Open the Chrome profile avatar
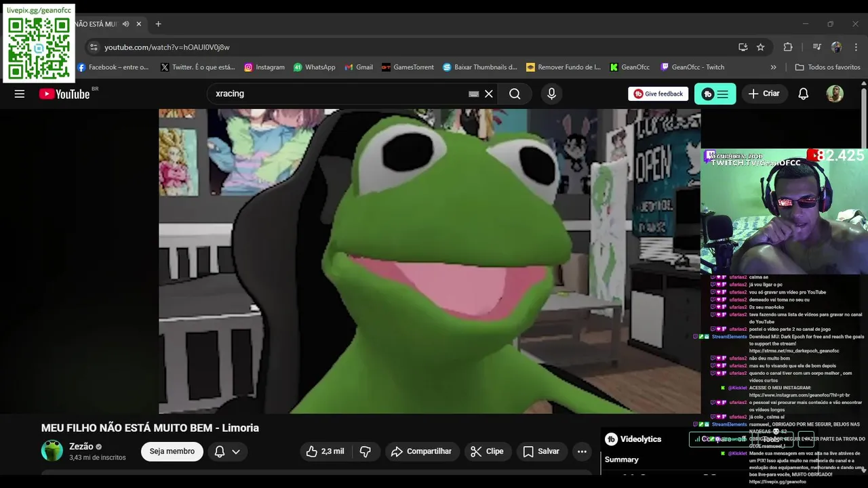 click(836, 47)
